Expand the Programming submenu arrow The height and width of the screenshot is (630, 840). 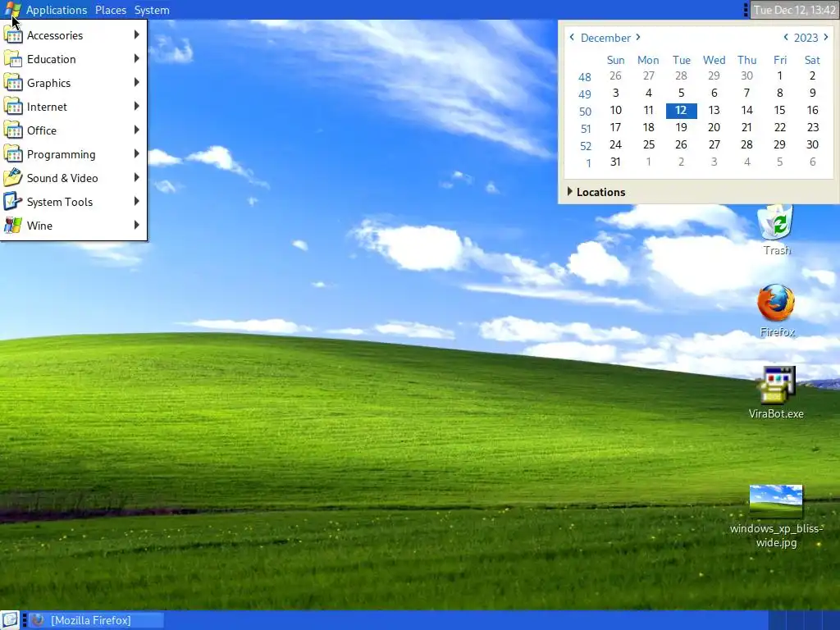click(x=137, y=153)
